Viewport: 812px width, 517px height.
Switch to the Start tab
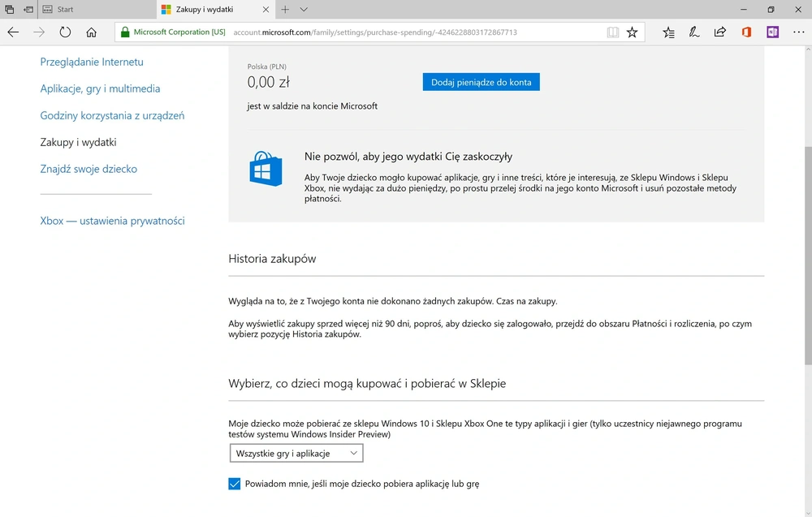pyautogui.click(x=97, y=9)
